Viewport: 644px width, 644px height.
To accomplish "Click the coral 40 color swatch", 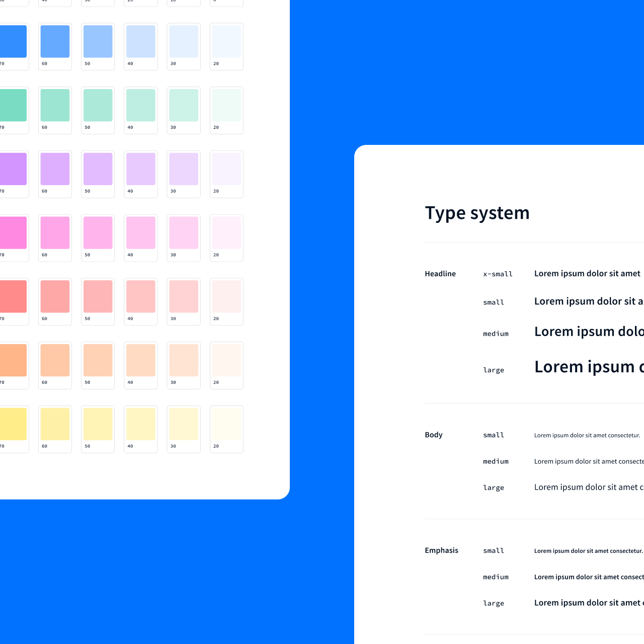I will (140, 297).
